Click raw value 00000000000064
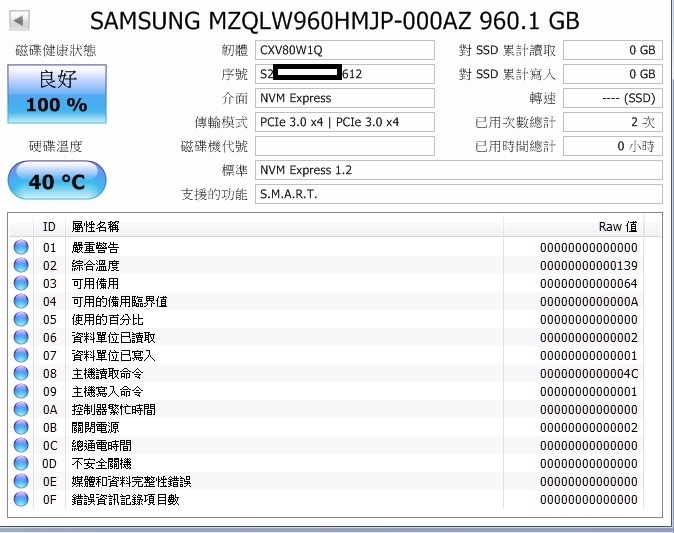The width and height of the screenshot is (674, 533). point(589,284)
